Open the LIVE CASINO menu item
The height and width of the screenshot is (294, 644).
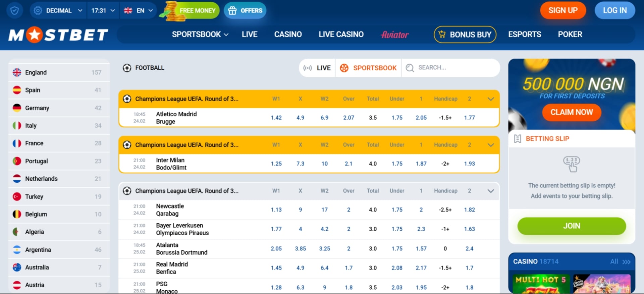(x=341, y=34)
